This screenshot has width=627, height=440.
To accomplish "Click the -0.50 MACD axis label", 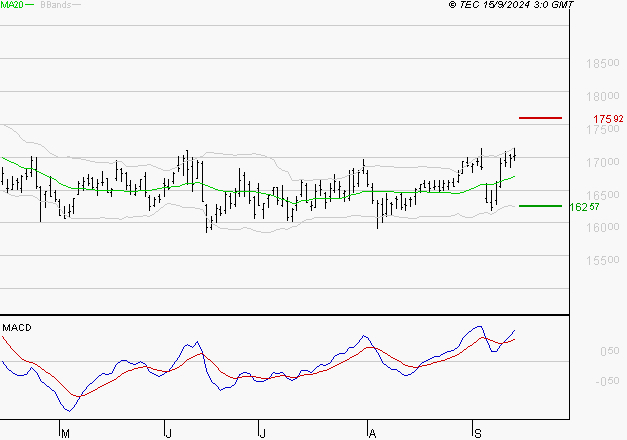I will click(607, 381).
